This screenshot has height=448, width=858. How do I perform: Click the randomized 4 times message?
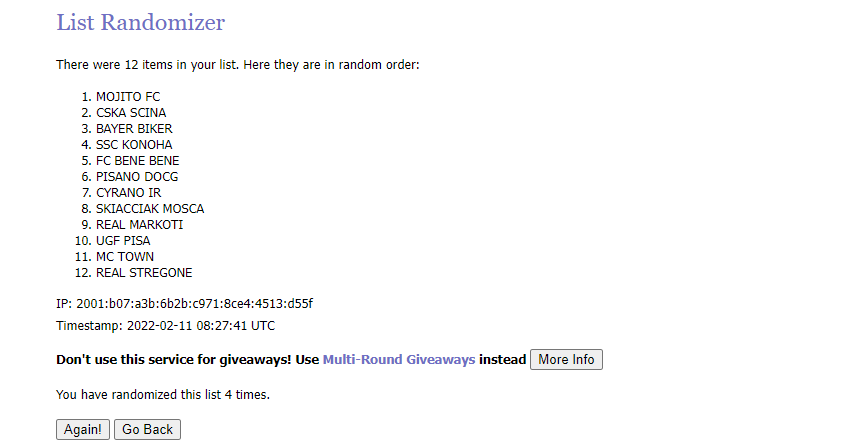click(x=163, y=395)
